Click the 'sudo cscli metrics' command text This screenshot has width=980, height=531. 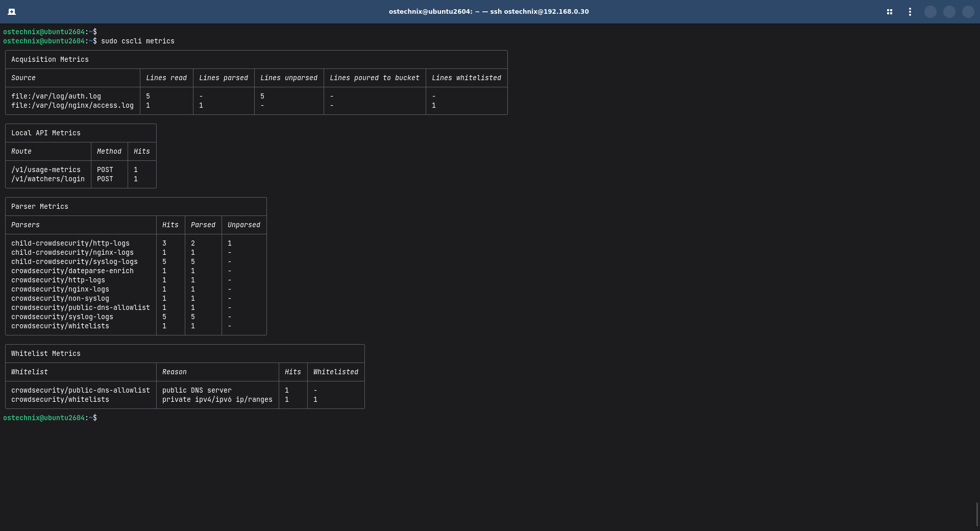pos(138,41)
